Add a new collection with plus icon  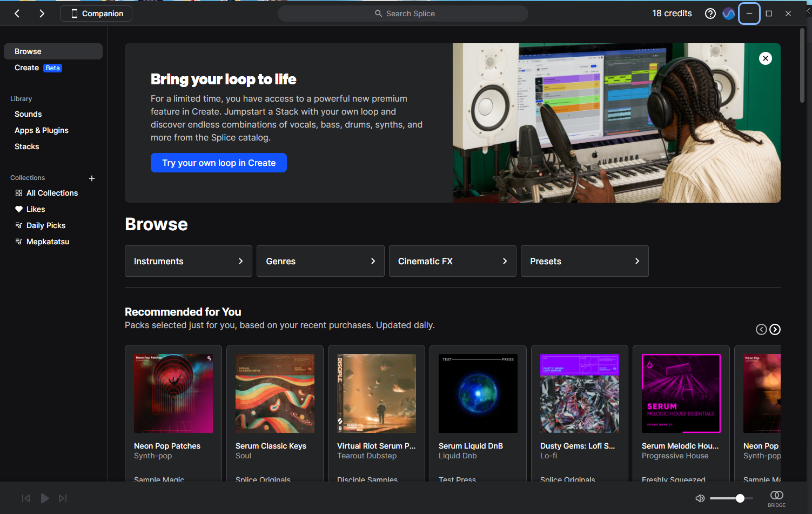(92, 178)
